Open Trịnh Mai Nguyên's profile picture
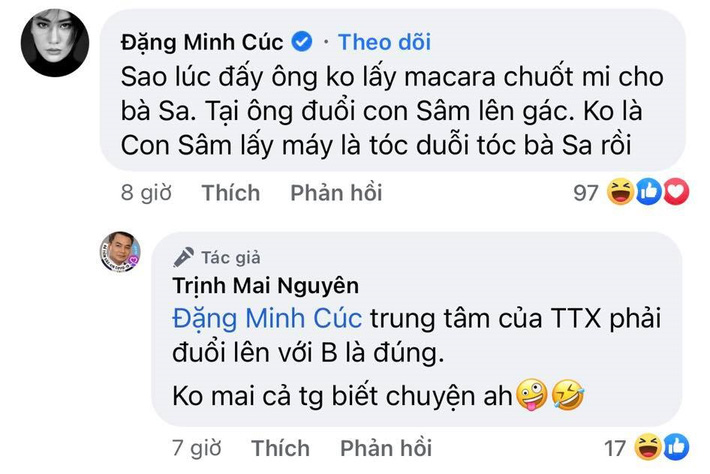Screen dimensions: 710x474 [119, 252]
